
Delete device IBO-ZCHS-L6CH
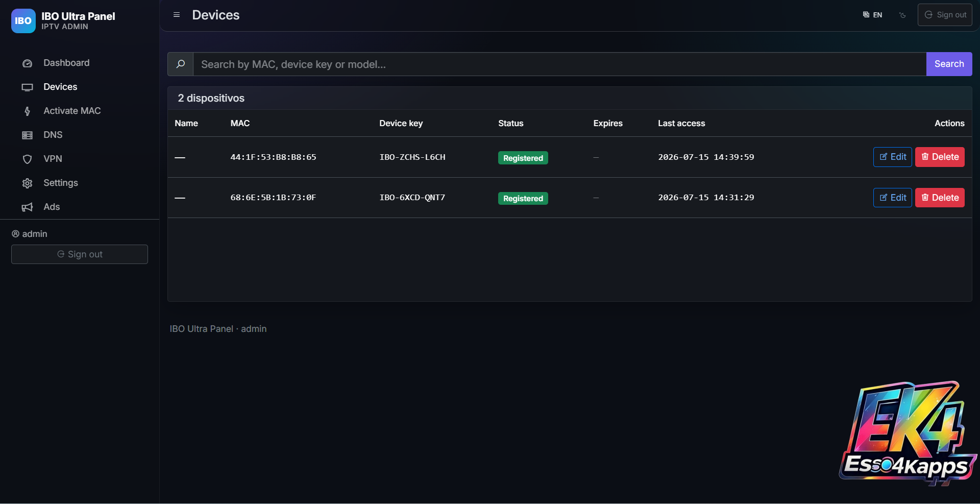point(940,157)
